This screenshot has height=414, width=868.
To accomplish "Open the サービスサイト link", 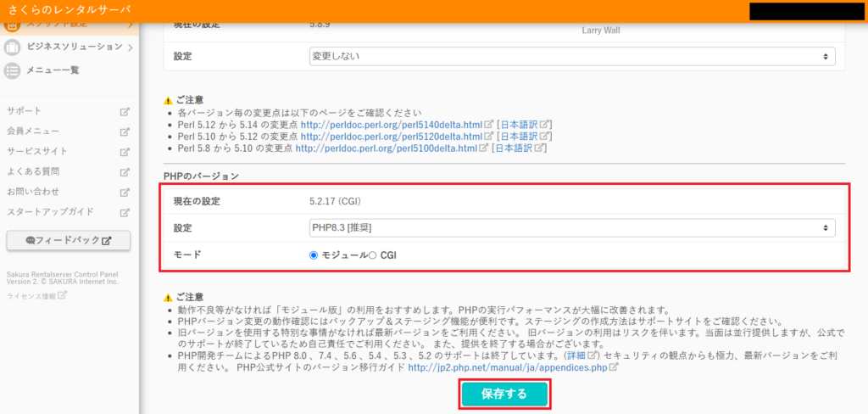I will [x=37, y=151].
